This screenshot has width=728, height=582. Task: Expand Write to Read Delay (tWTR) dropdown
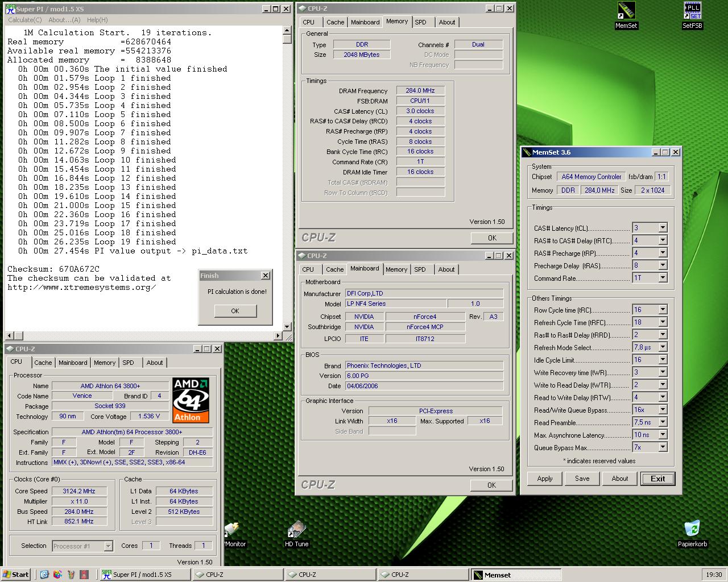tap(663, 385)
